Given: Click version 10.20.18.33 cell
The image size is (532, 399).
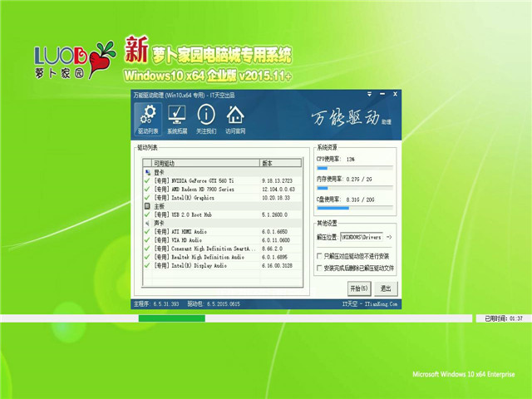Looking at the screenshot, I should tap(275, 198).
